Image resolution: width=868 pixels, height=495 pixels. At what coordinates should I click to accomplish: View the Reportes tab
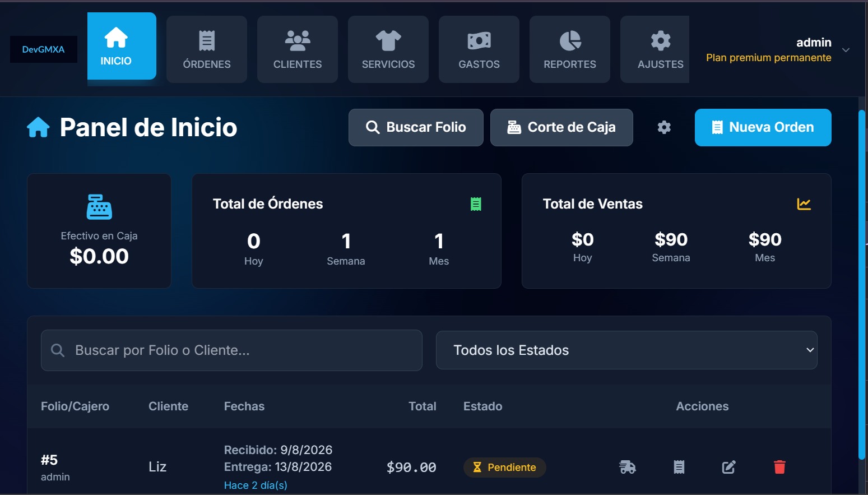(570, 49)
